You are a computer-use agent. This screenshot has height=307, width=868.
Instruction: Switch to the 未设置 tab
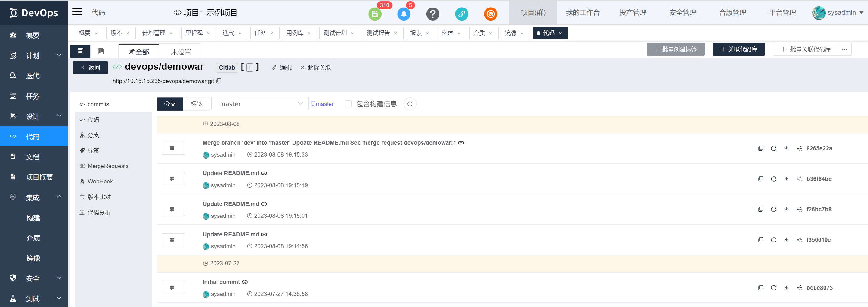(x=181, y=52)
